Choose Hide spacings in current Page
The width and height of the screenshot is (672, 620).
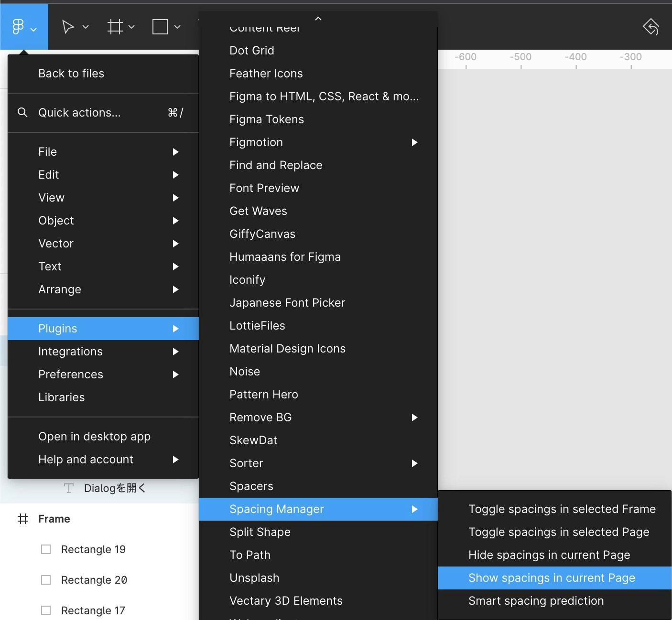pos(555,555)
